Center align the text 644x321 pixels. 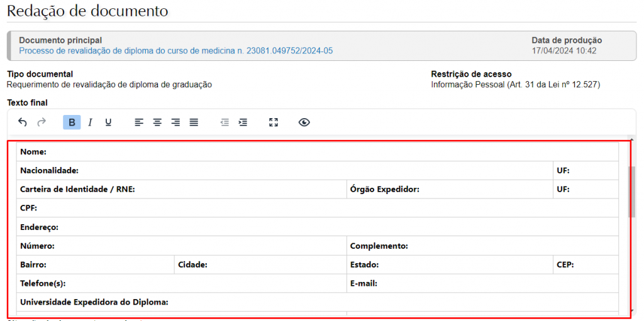(157, 122)
